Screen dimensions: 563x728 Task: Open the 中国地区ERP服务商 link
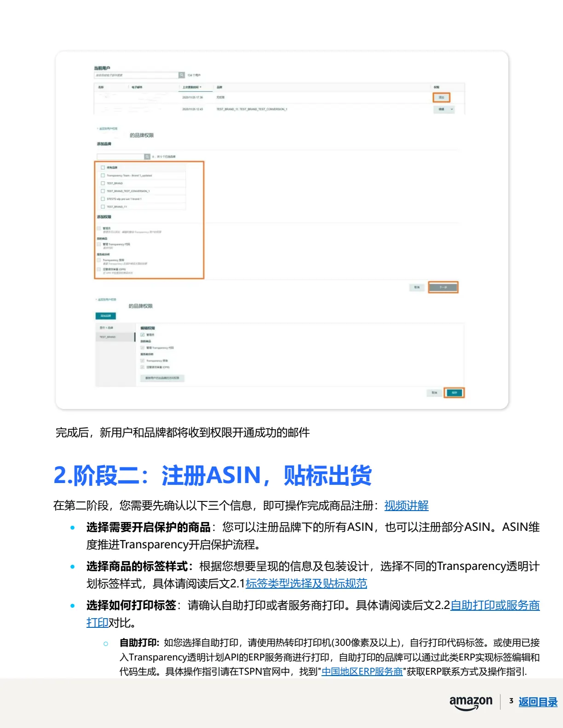pyautogui.click(x=362, y=671)
